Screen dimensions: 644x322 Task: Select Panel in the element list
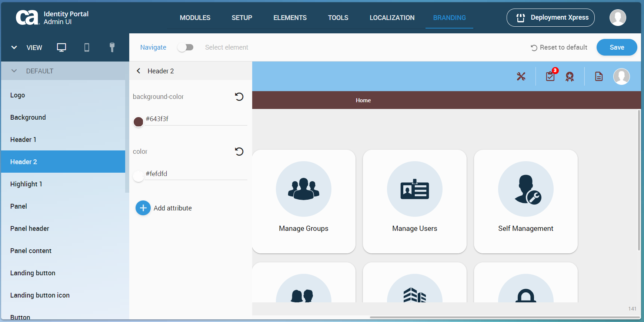63,206
